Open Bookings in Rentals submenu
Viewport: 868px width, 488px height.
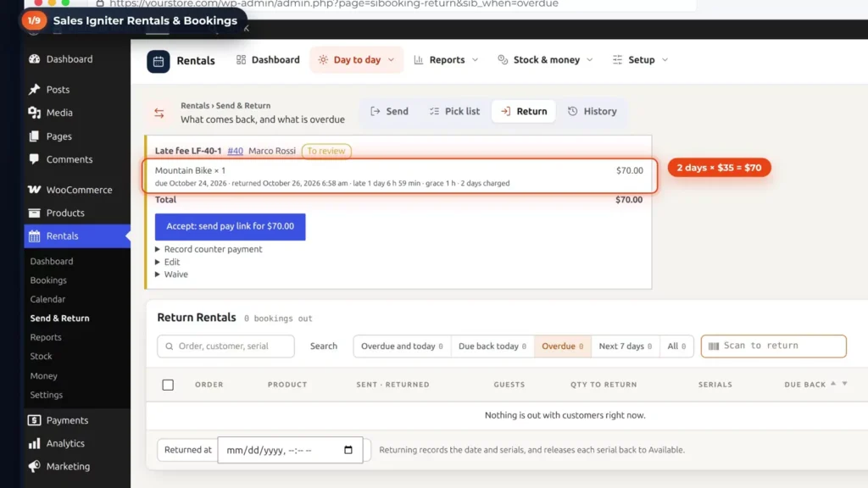(48, 280)
